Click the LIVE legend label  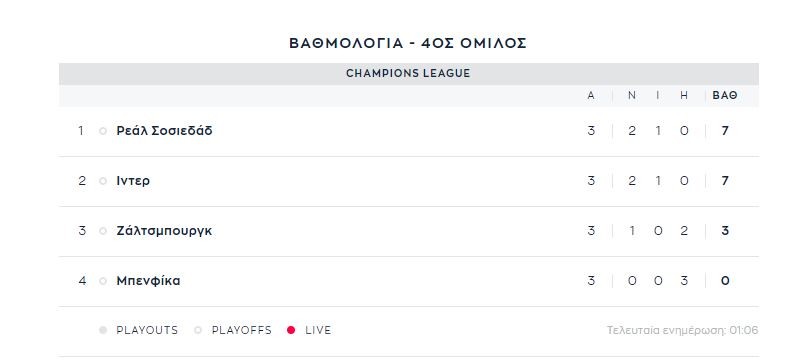tap(318, 330)
